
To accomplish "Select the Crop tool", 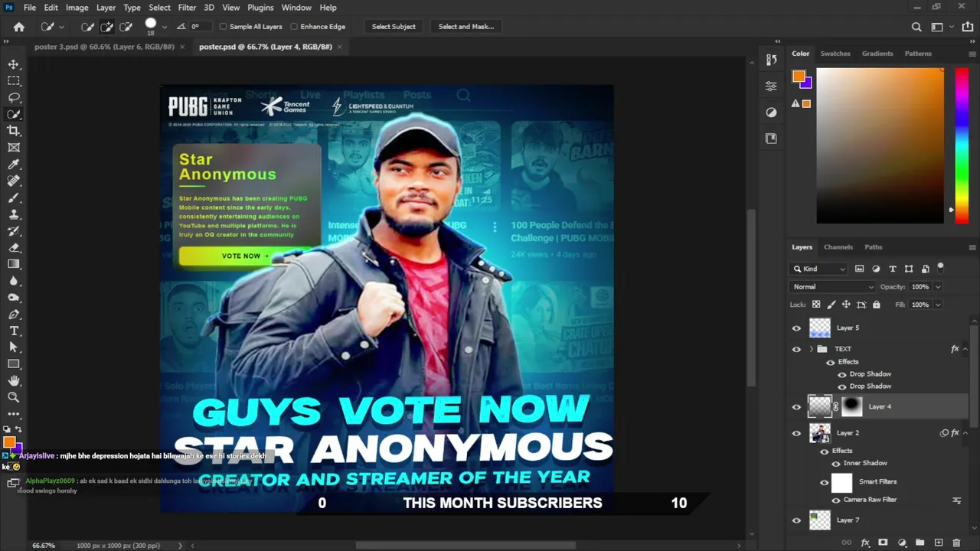I will (14, 131).
